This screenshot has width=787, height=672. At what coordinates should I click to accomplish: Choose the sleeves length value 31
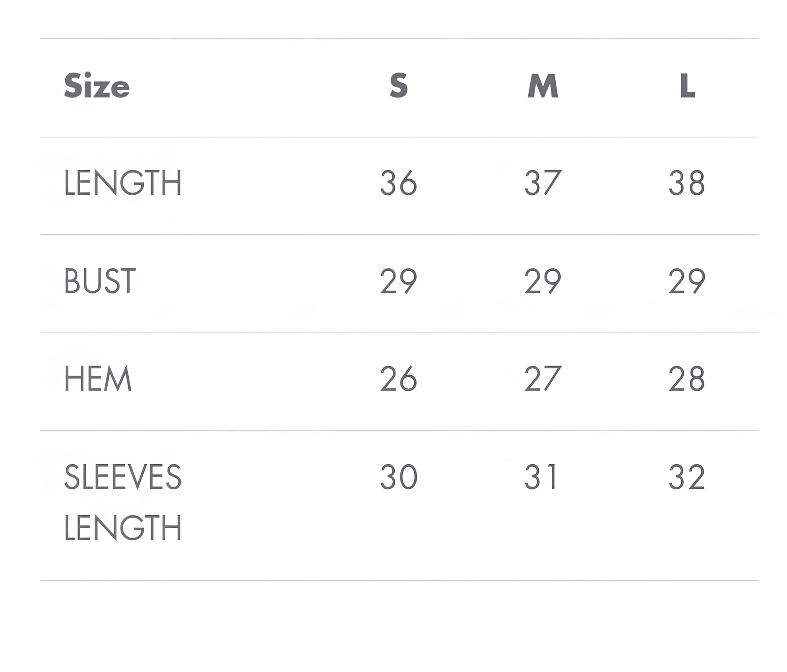click(541, 477)
